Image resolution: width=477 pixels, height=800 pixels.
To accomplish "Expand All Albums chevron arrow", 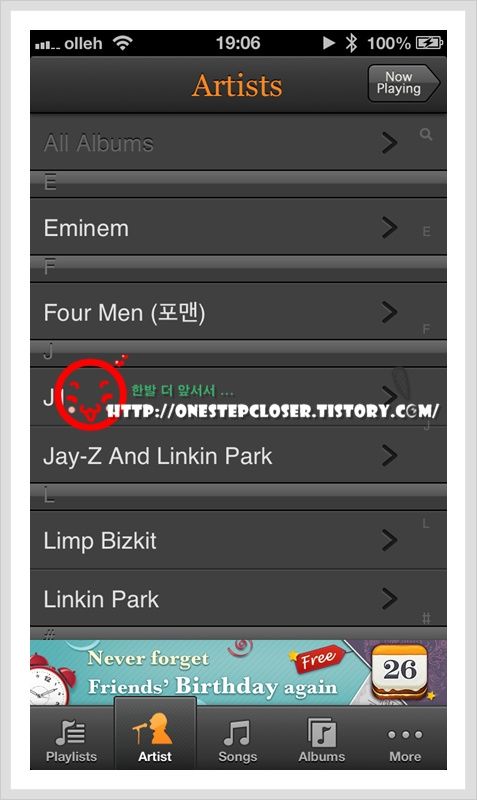I will (x=390, y=143).
